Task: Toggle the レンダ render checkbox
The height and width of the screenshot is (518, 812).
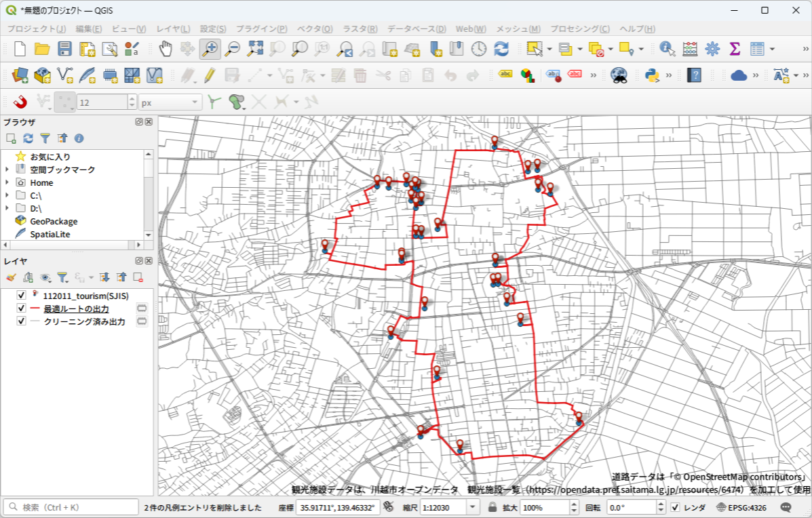Action: pyautogui.click(x=675, y=507)
